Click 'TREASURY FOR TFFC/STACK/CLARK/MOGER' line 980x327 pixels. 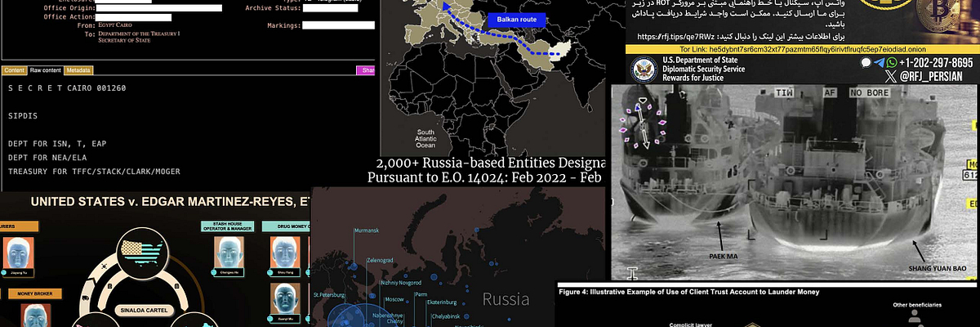(x=93, y=171)
